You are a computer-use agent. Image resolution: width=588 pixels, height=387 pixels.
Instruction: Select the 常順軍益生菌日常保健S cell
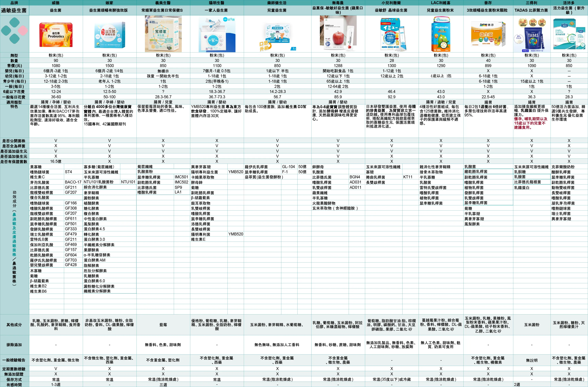tap(163, 10)
